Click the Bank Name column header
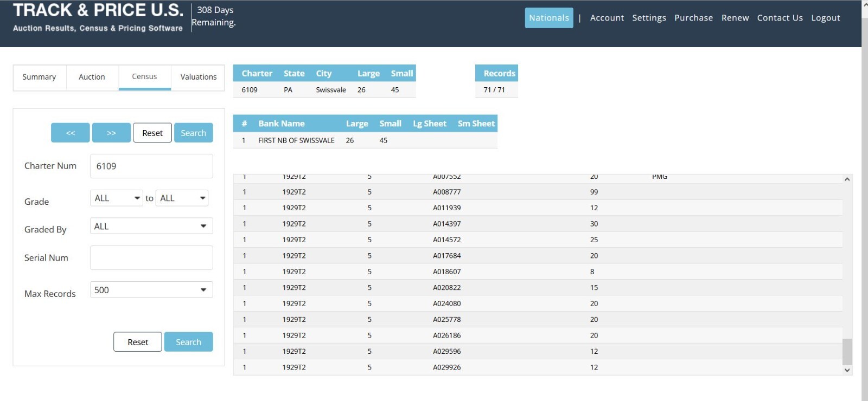 282,124
